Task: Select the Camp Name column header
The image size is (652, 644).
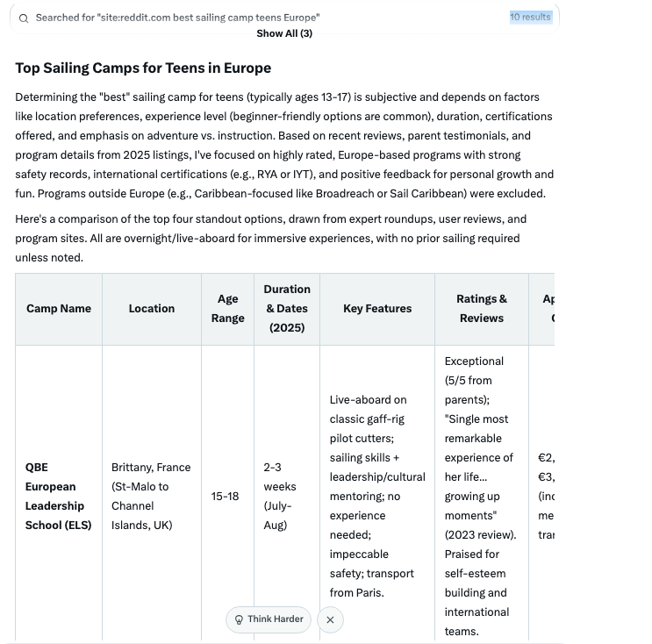Action: coord(59,309)
